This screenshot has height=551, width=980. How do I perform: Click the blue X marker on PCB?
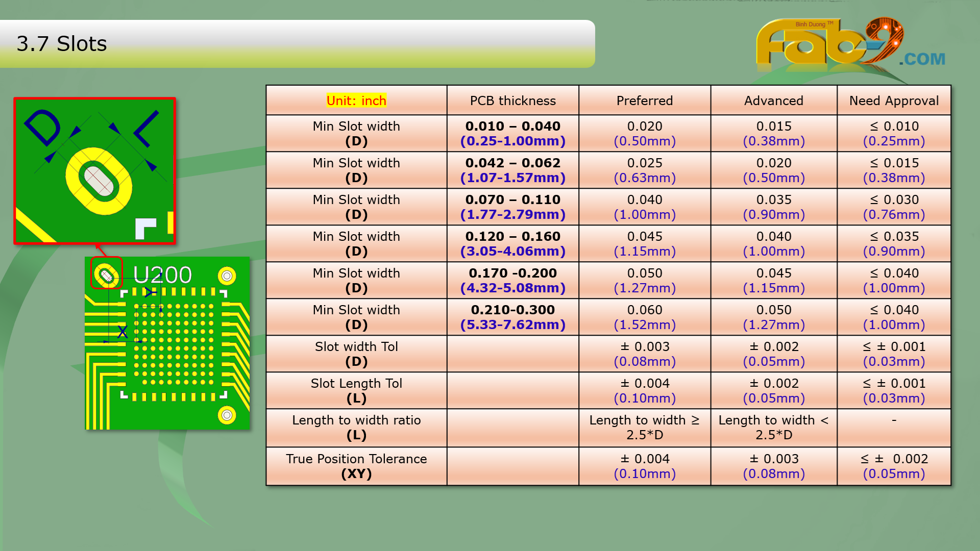(122, 332)
